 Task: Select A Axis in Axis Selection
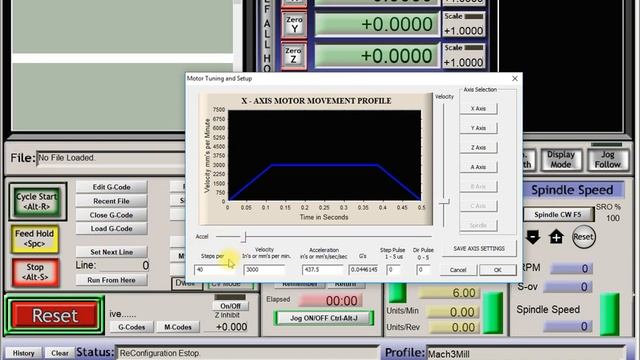click(478, 167)
